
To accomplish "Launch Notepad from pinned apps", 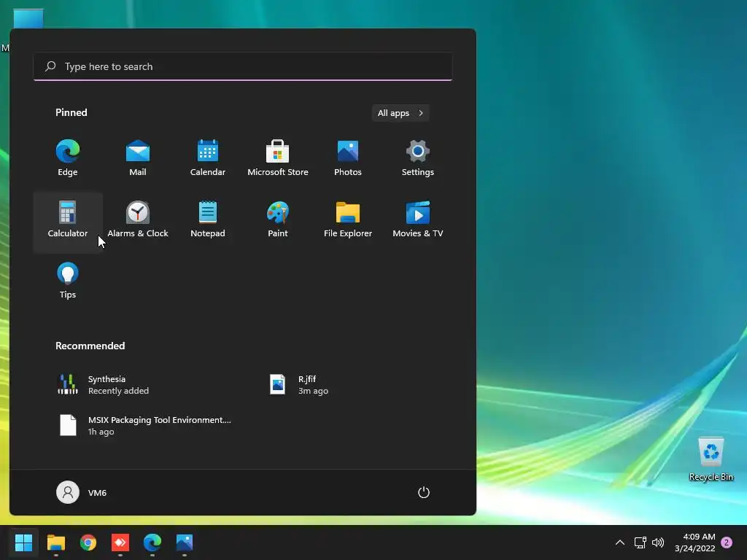I will 208,220.
